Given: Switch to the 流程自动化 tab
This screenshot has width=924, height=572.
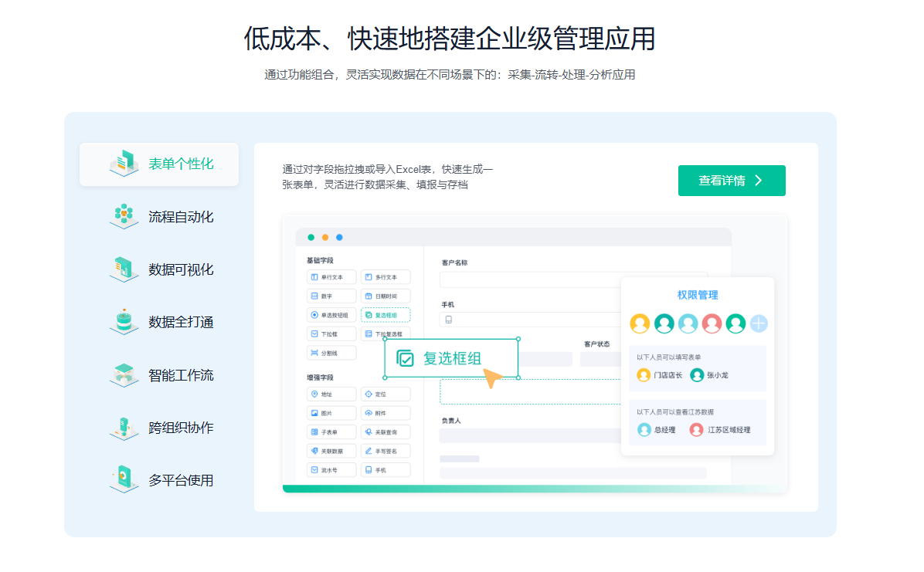Looking at the screenshot, I should click(x=180, y=217).
